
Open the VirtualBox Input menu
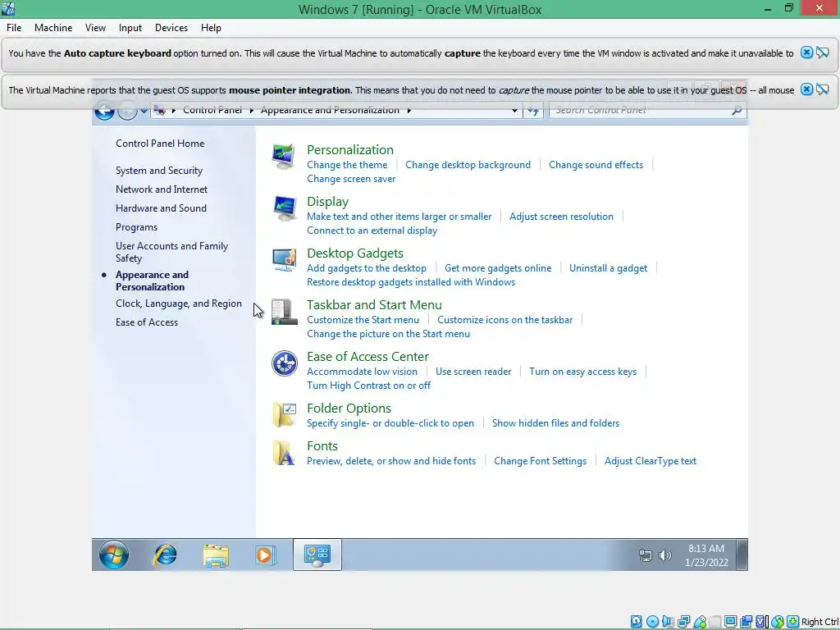coord(130,28)
